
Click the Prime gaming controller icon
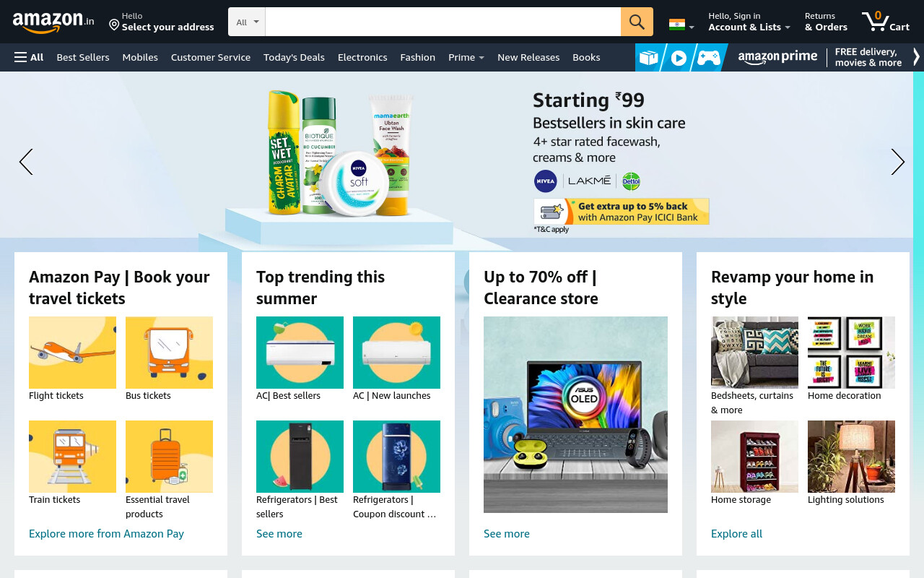click(709, 58)
